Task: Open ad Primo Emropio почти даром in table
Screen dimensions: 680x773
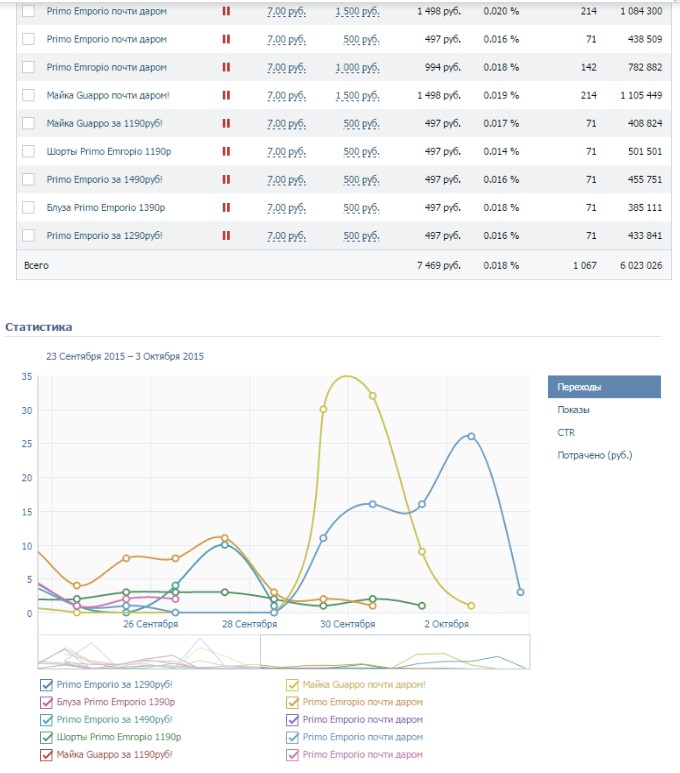Action: click(x=107, y=67)
